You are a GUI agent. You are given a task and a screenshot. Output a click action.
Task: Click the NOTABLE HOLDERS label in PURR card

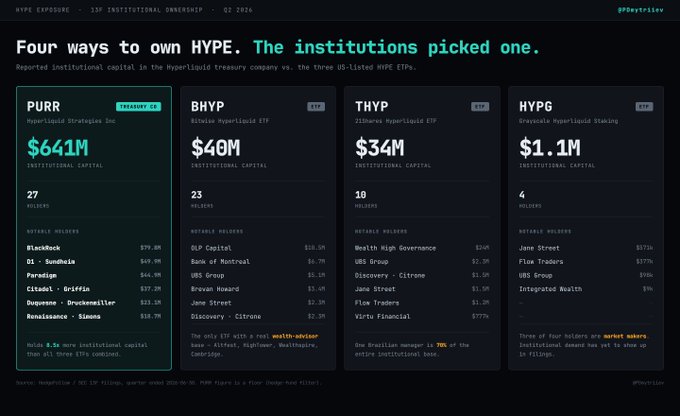tap(53, 232)
